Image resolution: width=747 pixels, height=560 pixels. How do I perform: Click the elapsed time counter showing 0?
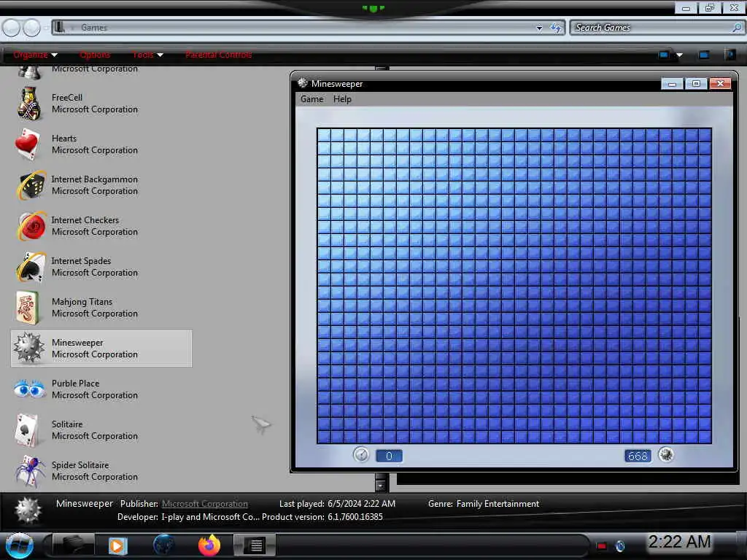coord(389,456)
